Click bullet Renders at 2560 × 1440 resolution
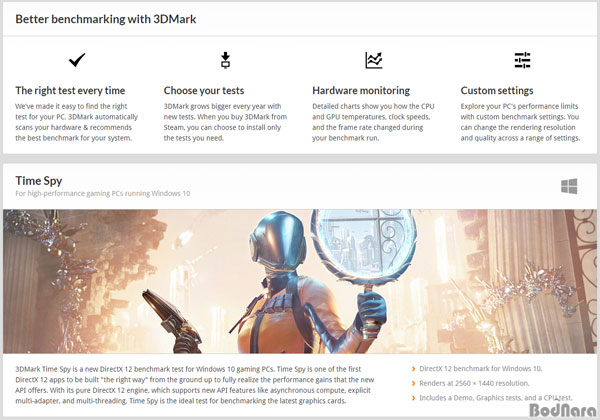Screen dimensions: 600x420 (474, 383)
